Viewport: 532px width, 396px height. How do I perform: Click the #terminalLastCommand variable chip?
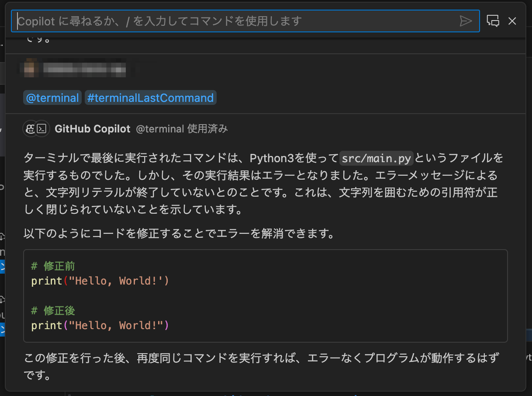pos(150,97)
